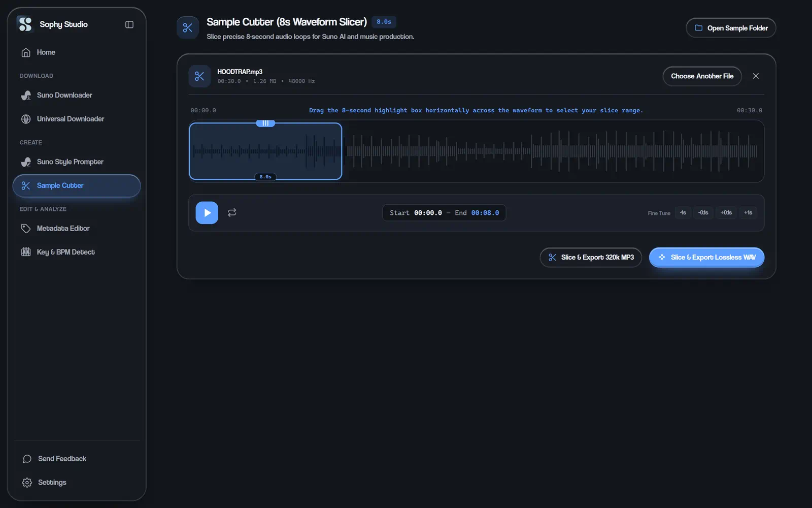
Task: Click the Metadata Editor tag icon
Action: 26,228
